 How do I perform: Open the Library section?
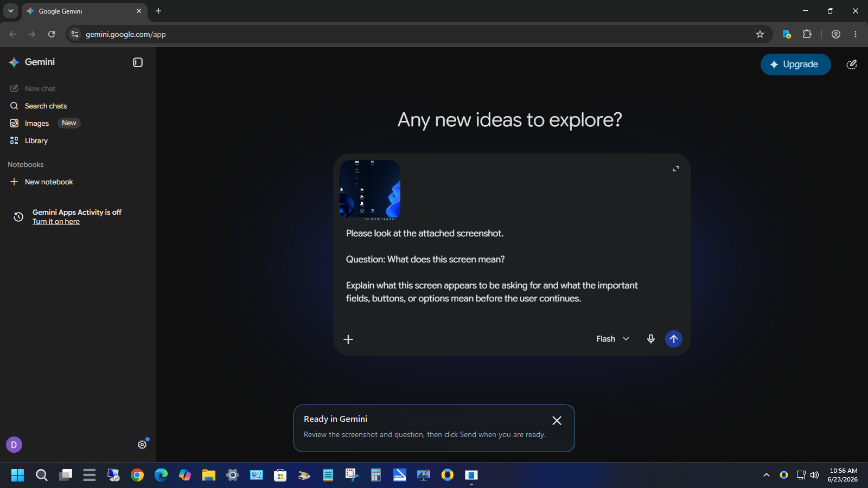(x=29, y=140)
